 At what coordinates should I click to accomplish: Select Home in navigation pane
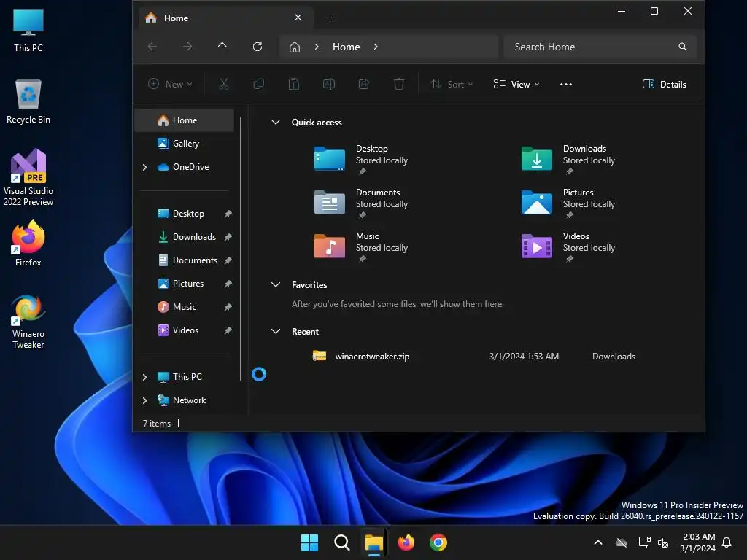(x=185, y=120)
